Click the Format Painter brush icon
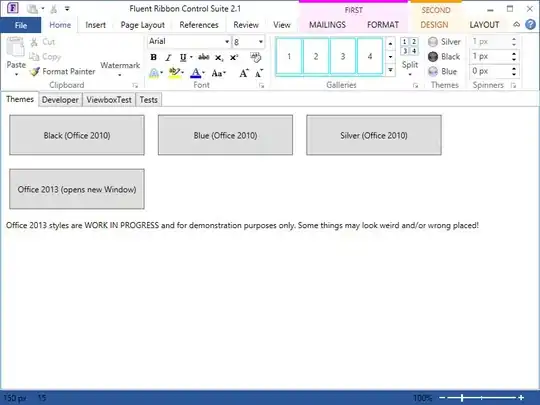The width and height of the screenshot is (540, 405). point(34,71)
